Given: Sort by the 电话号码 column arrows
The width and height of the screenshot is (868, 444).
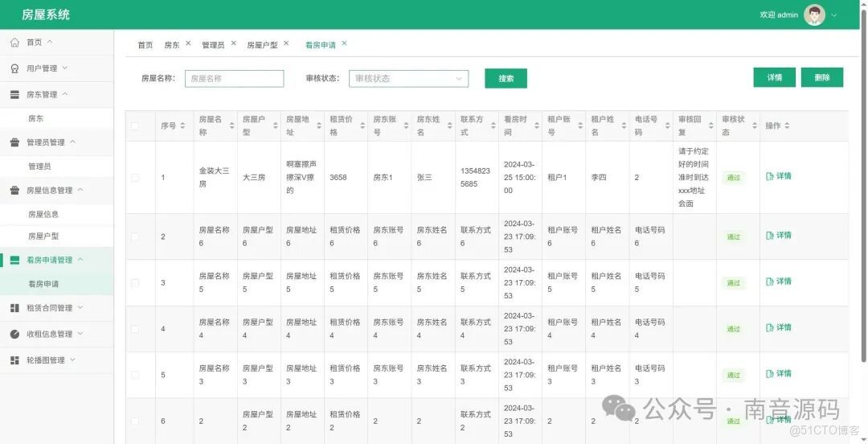Looking at the screenshot, I should coord(667,125).
